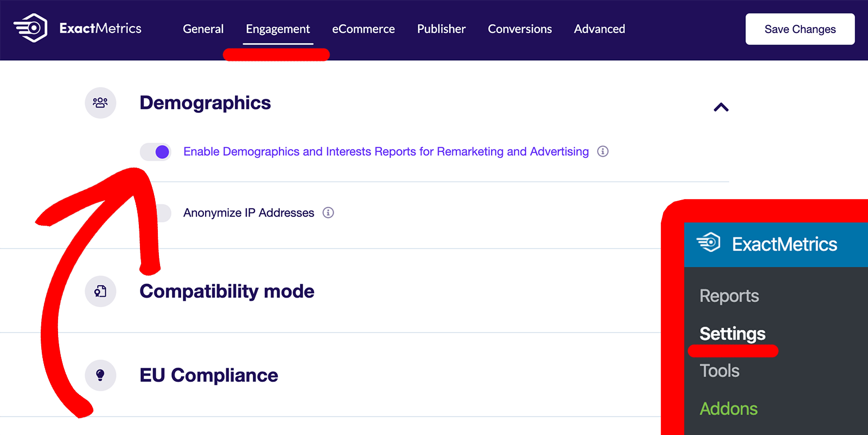Open info tooltip for Demographics and Interests Reports
Screen dimensions: 868x435
(603, 151)
